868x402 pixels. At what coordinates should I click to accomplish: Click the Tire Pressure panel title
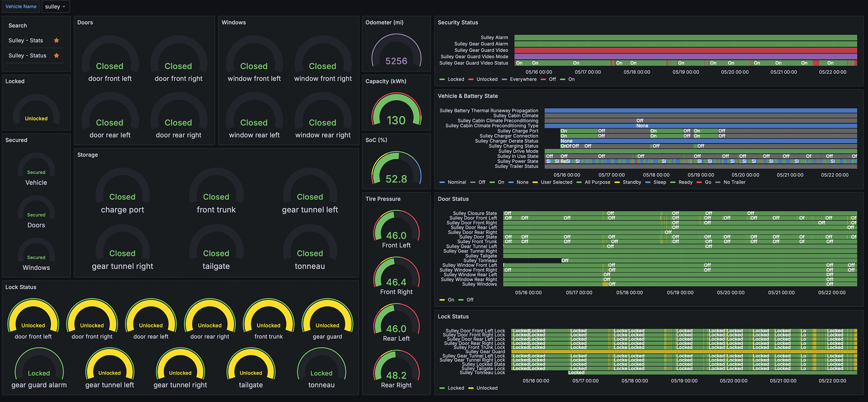(383, 199)
